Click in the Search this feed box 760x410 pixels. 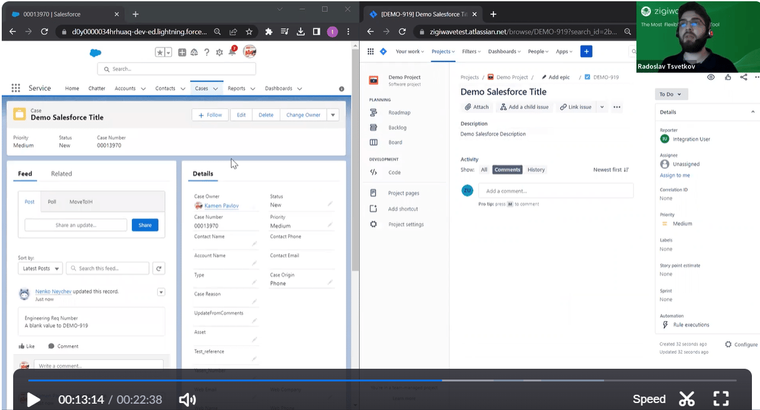click(x=107, y=268)
